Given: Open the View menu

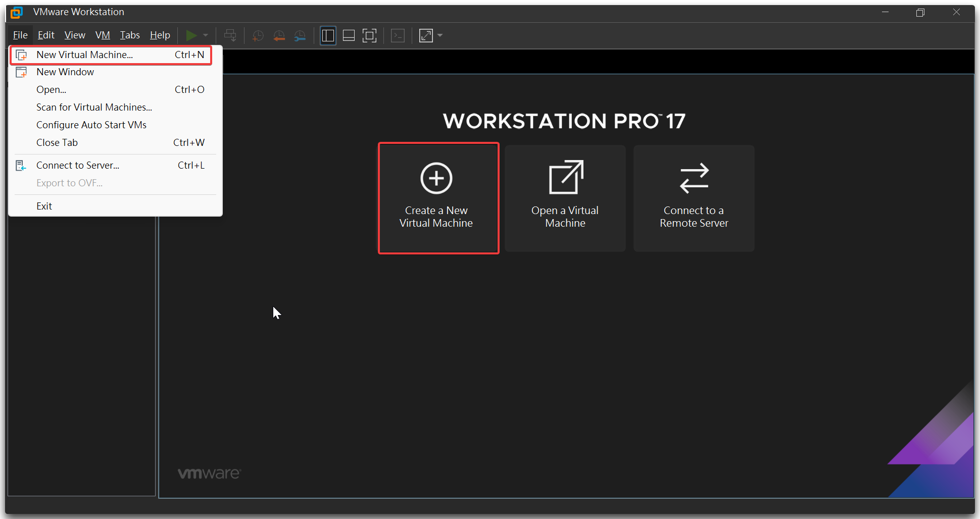Looking at the screenshot, I should 75,35.
